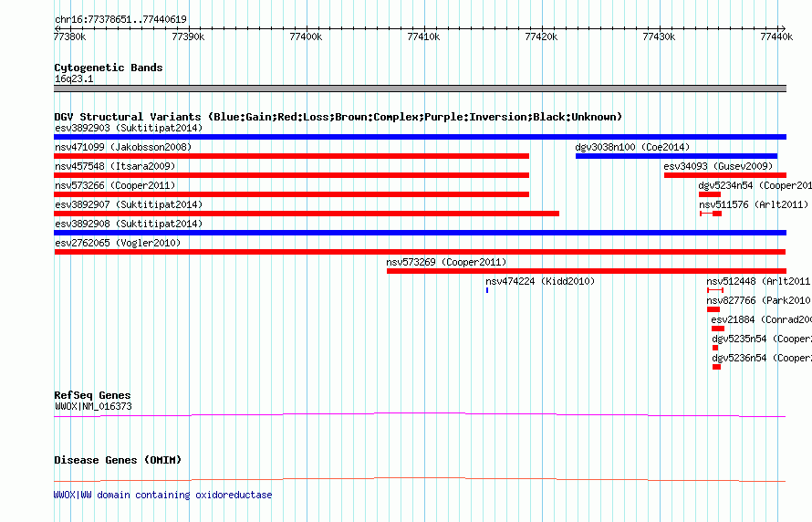Click the chr16:77378651..77440619 coordinates text
The image size is (812, 522).
[x=120, y=20]
